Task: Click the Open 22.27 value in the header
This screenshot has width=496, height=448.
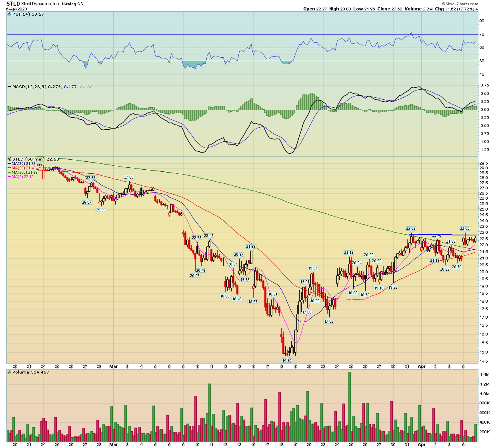Action: pyautogui.click(x=315, y=9)
